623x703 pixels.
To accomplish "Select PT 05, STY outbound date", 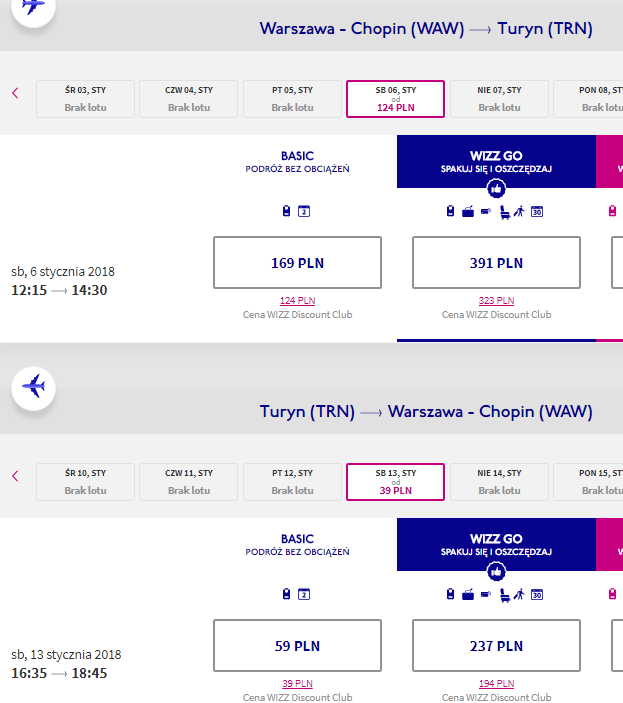I will pyautogui.click(x=292, y=99).
